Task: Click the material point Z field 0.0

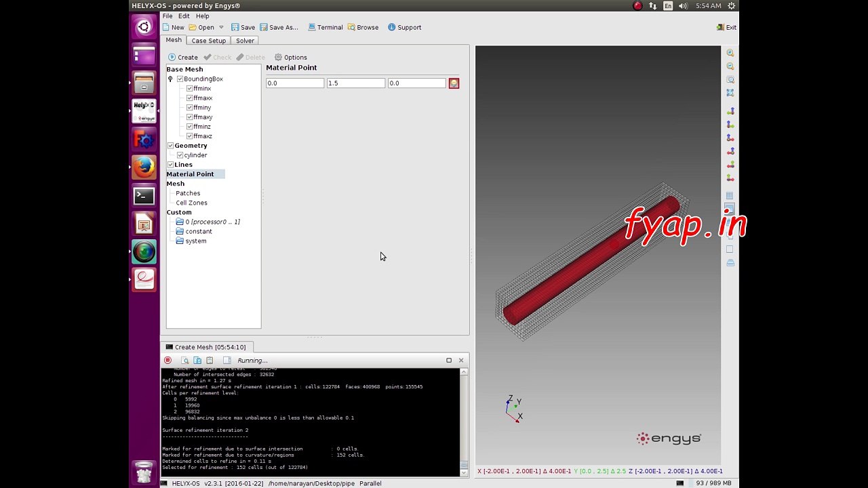Action: point(417,83)
